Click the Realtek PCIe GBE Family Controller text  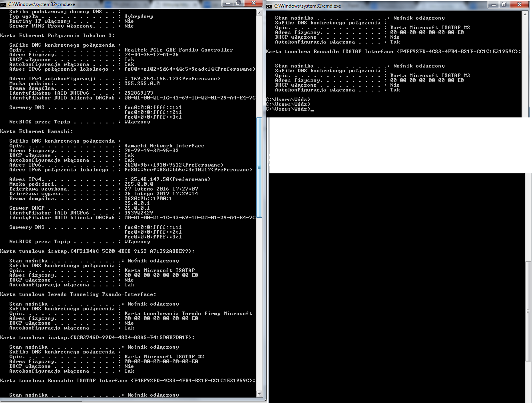tap(179, 50)
